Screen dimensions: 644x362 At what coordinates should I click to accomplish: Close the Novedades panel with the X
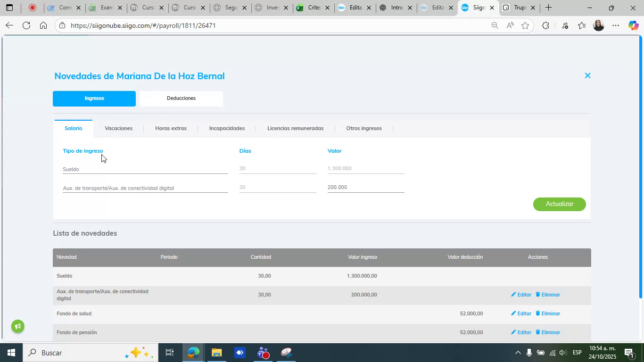[587, 75]
